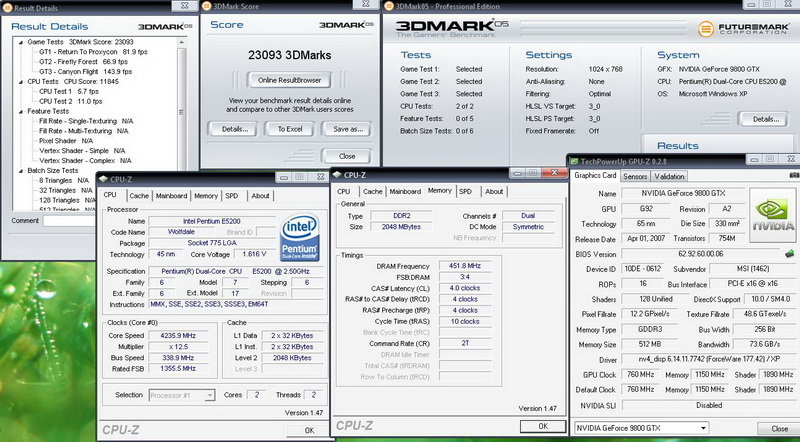
Task: Open About tab in CPU-Z memory window
Action: coord(494,191)
